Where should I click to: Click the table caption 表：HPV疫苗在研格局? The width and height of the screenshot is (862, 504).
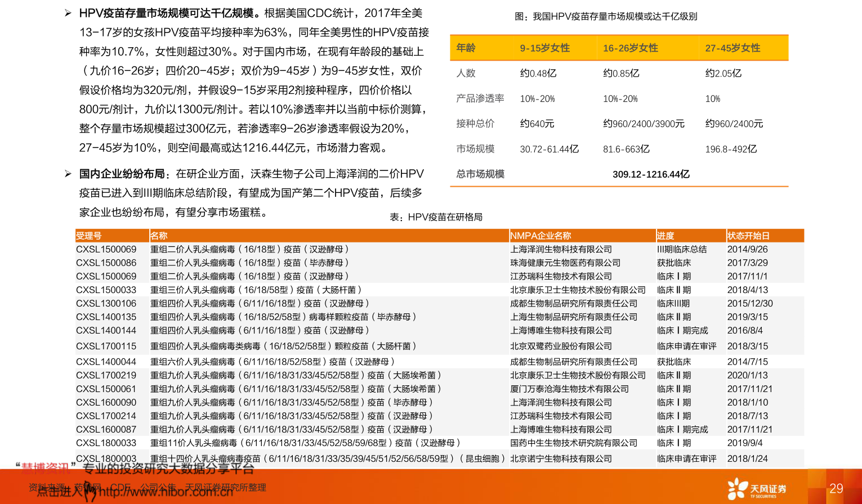coord(436,217)
